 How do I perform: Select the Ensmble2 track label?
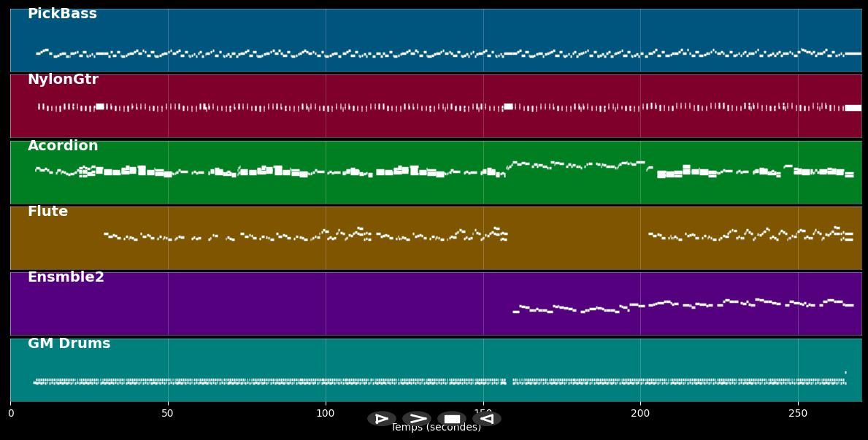pyautogui.click(x=66, y=277)
